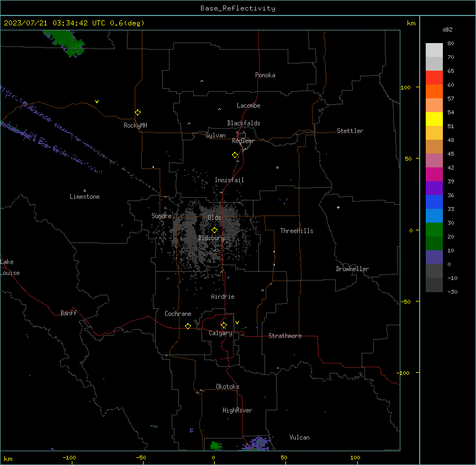
Task: Click the RedDeer city label
Action: [243, 141]
